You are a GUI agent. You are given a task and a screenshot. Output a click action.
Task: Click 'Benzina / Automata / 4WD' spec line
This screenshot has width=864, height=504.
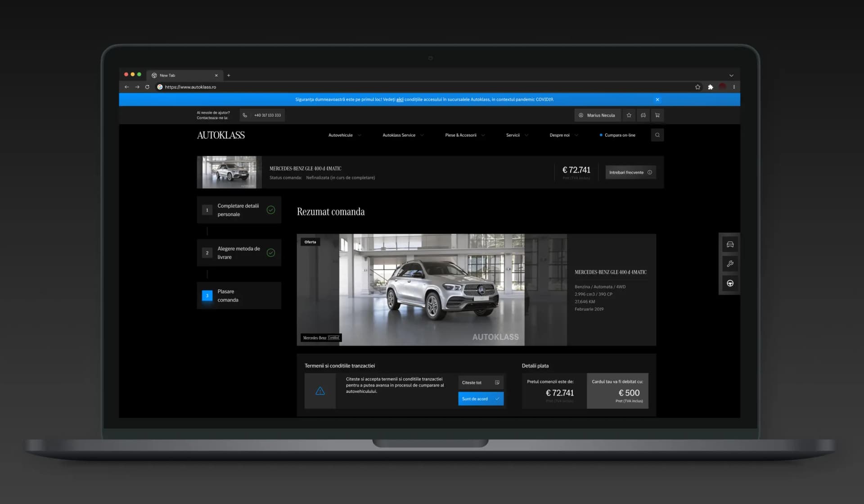click(x=600, y=287)
